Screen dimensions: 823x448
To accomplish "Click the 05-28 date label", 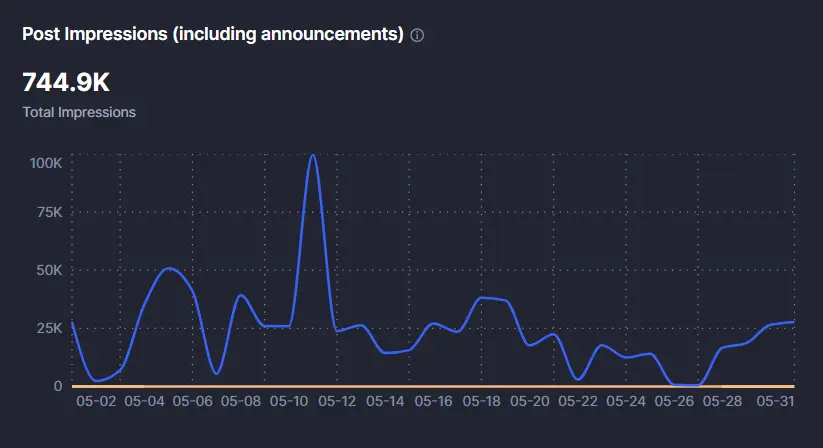I will 722,401.
